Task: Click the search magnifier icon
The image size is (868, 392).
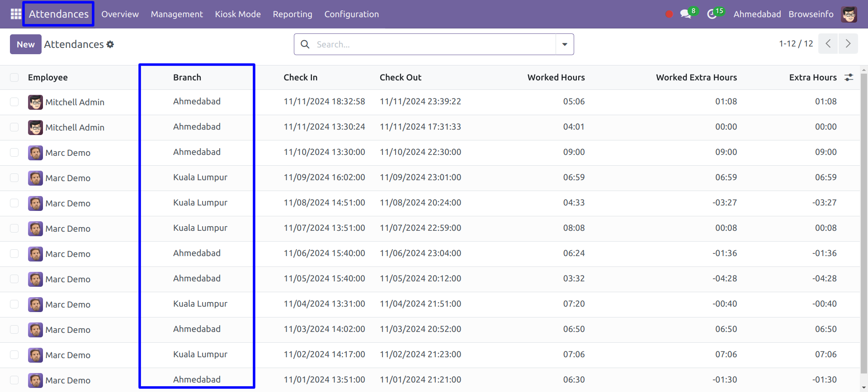Action: 305,44
